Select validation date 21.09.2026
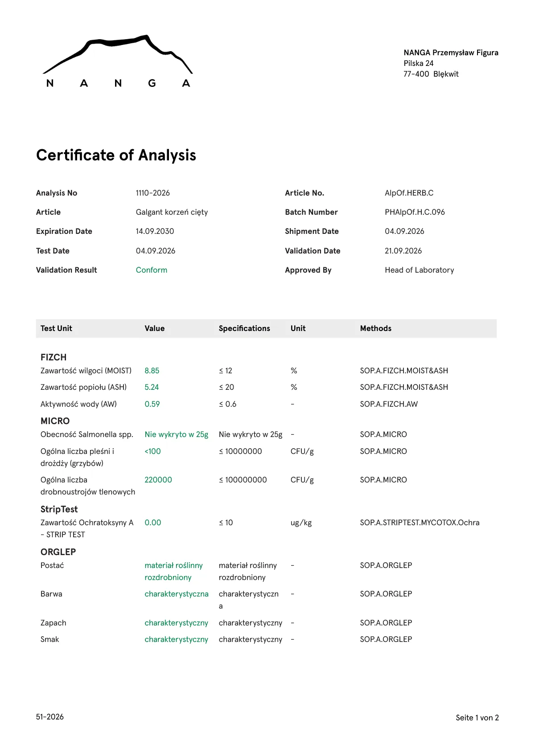This screenshot has width=535, height=756. (403, 251)
